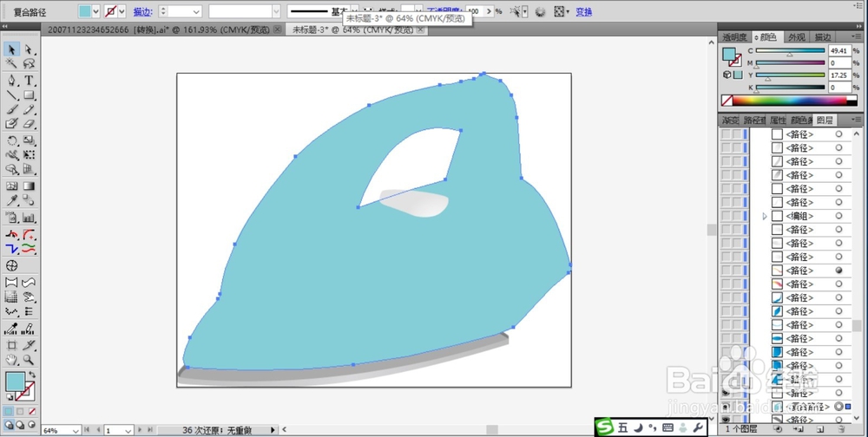Viewport: 868px width, 437px height.
Task: Toggle lock on the <编组> row
Action: pyautogui.click(x=736, y=216)
